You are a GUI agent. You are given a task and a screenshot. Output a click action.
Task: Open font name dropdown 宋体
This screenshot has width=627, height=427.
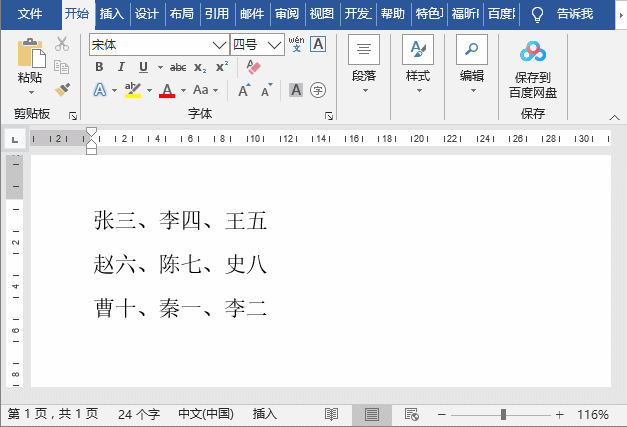(x=219, y=45)
